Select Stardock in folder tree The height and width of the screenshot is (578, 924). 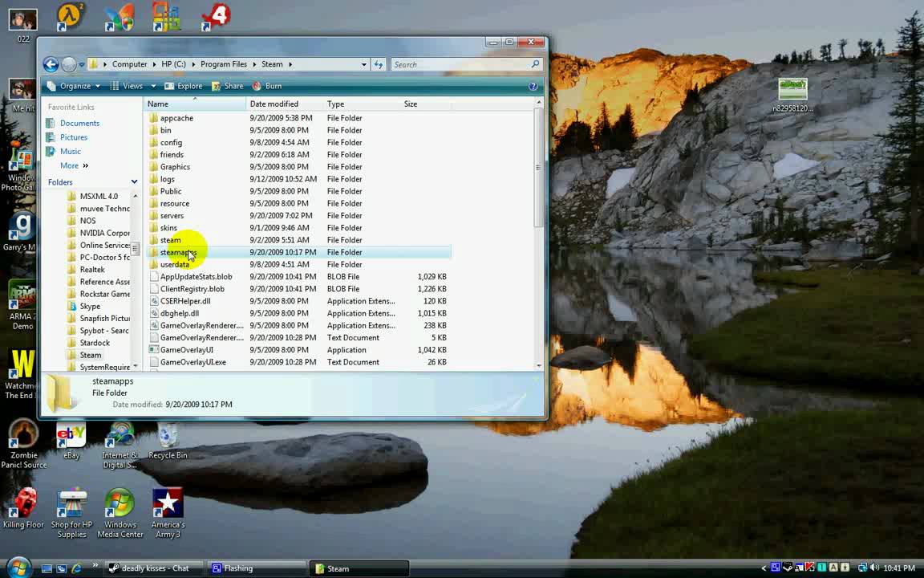point(95,343)
